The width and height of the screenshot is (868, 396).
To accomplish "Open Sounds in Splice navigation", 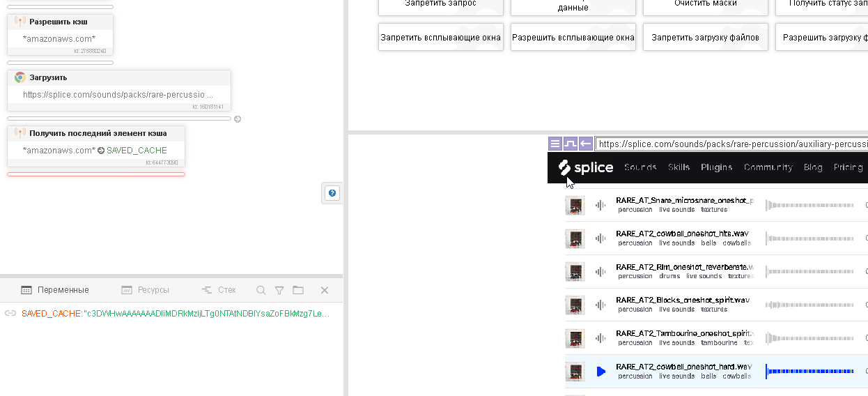I will pos(640,167).
